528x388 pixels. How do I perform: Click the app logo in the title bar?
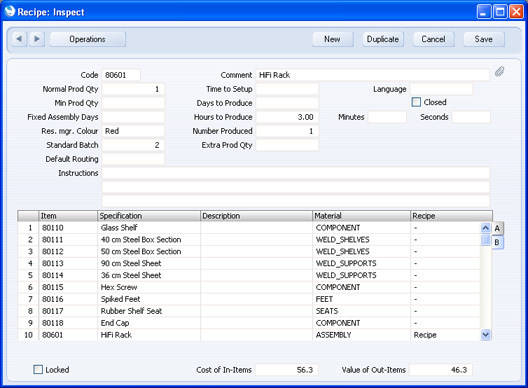click(10, 11)
